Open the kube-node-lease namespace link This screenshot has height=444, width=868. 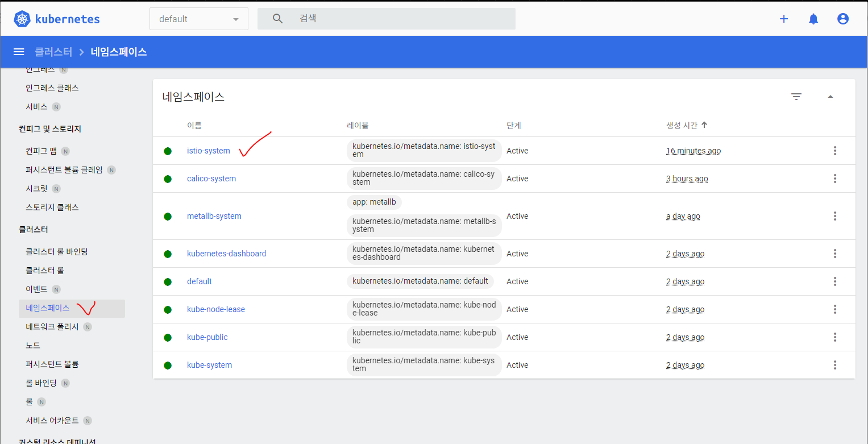(216, 309)
